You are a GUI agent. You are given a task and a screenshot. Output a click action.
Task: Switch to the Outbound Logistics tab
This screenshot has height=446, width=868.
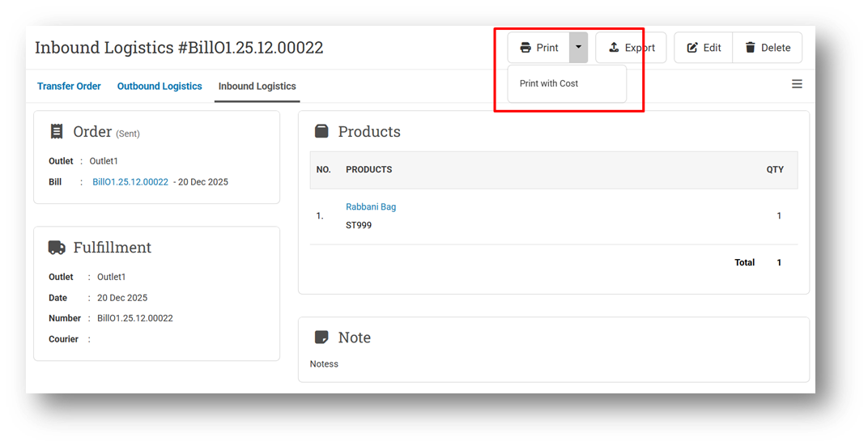click(160, 86)
